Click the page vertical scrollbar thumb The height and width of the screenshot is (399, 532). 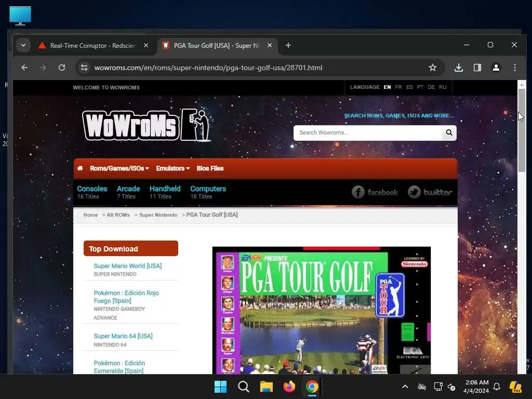point(522,130)
